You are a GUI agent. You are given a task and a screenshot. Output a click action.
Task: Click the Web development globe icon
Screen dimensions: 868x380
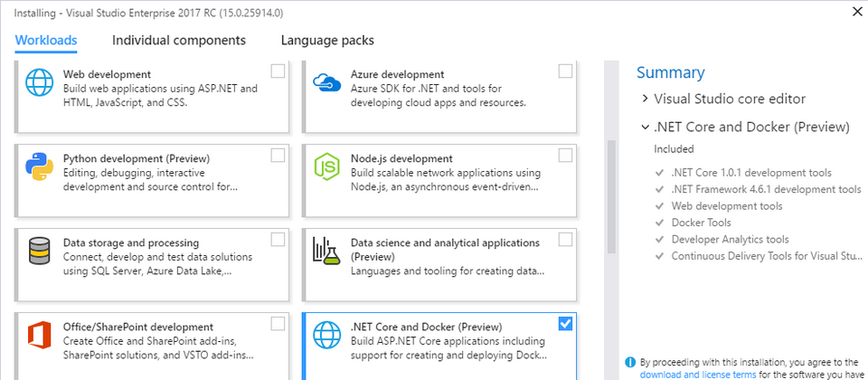click(x=40, y=83)
